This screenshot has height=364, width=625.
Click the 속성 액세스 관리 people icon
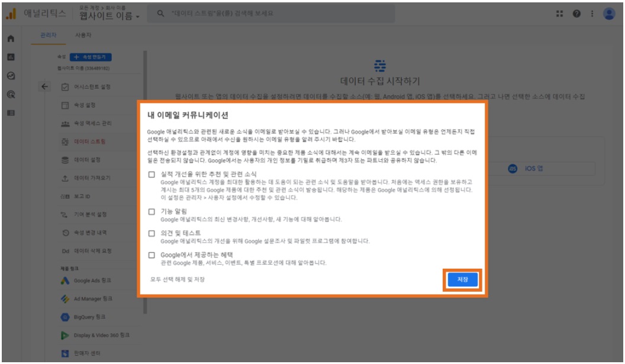(x=65, y=124)
